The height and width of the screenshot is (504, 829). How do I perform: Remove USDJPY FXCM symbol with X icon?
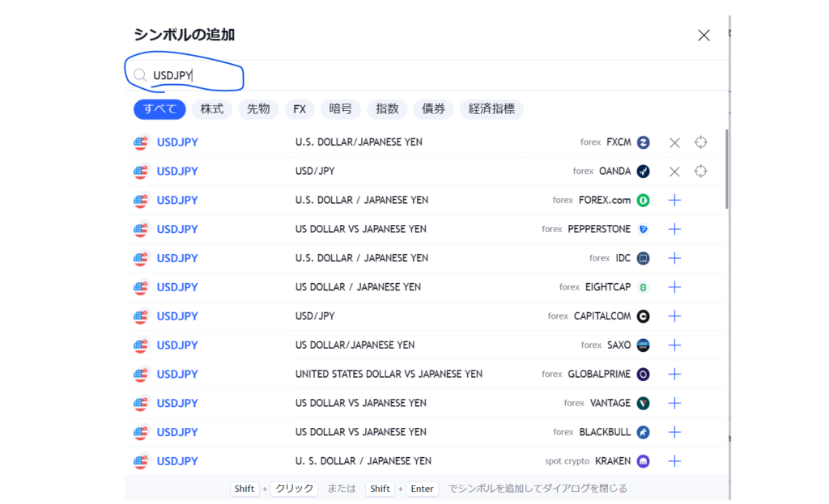pos(674,142)
